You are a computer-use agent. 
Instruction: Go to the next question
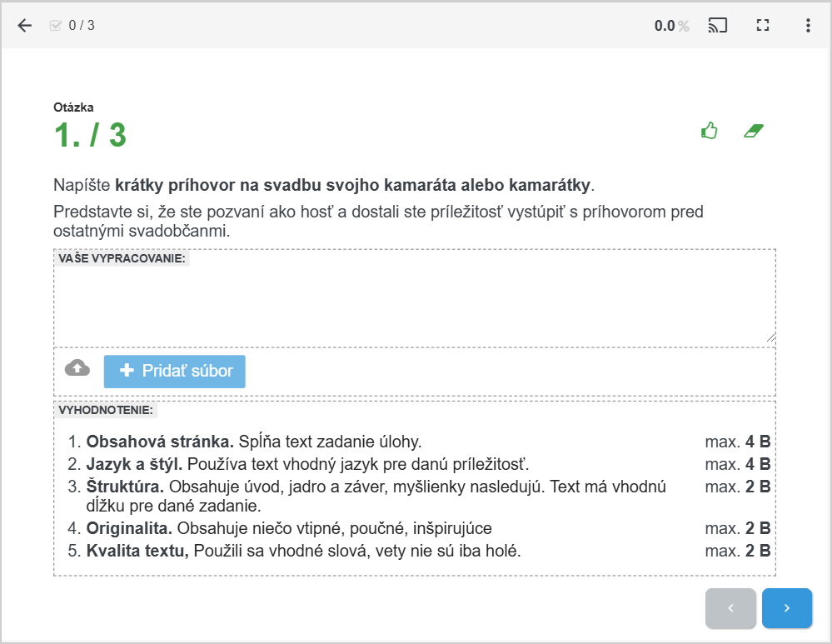coord(786,608)
